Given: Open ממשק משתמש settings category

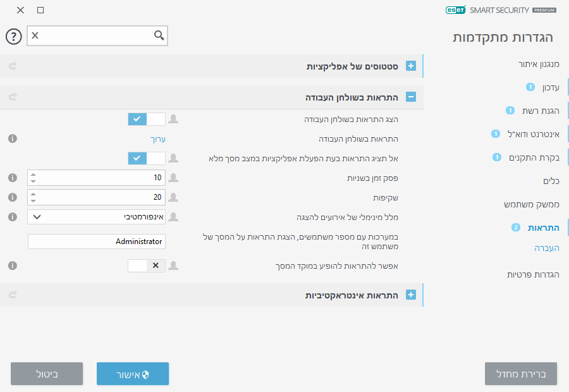Looking at the screenshot, I should click(x=531, y=204).
